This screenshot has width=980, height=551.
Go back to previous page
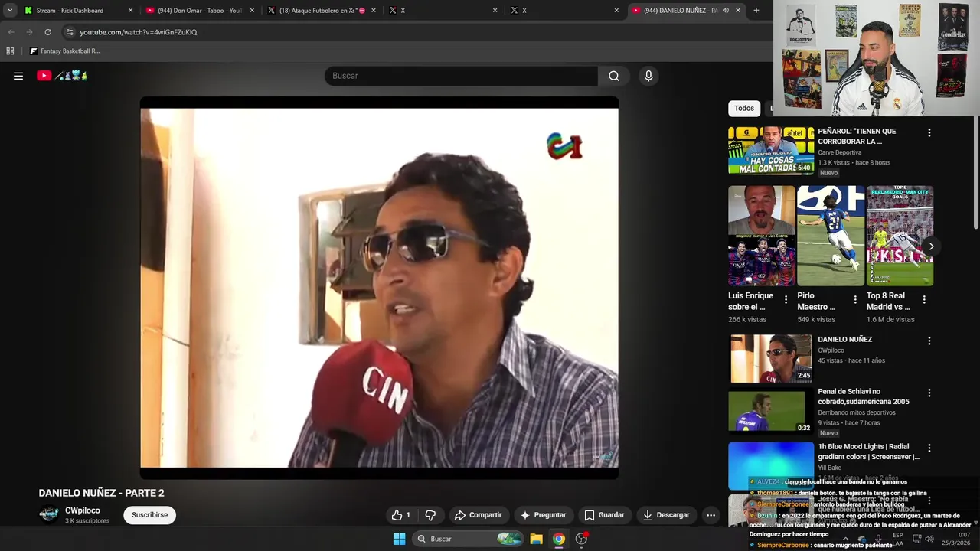(11, 32)
